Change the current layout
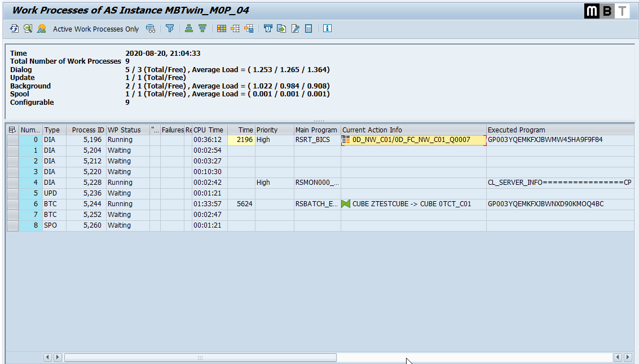This screenshot has width=639, height=364. pyautogui.click(x=235, y=28)
